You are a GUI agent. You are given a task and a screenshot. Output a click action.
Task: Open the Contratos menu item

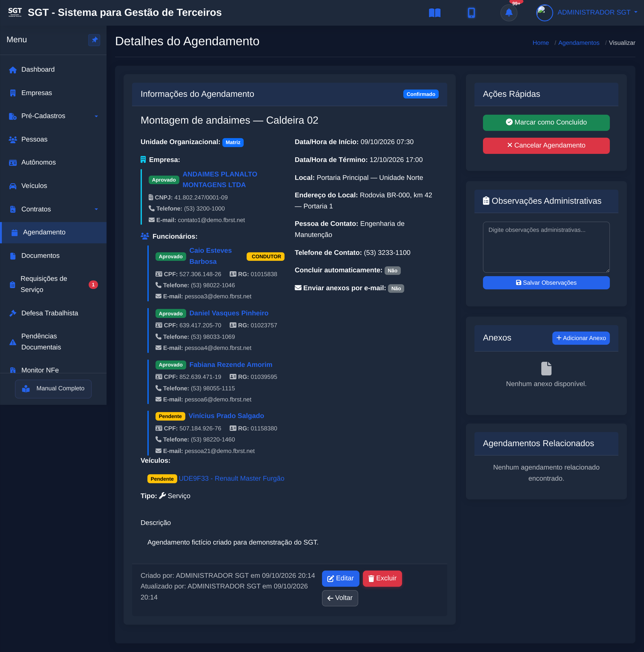click(x=54, y=209)
